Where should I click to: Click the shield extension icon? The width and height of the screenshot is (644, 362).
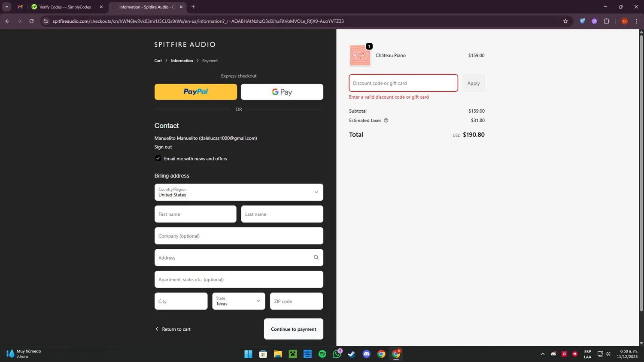(582, 21)
